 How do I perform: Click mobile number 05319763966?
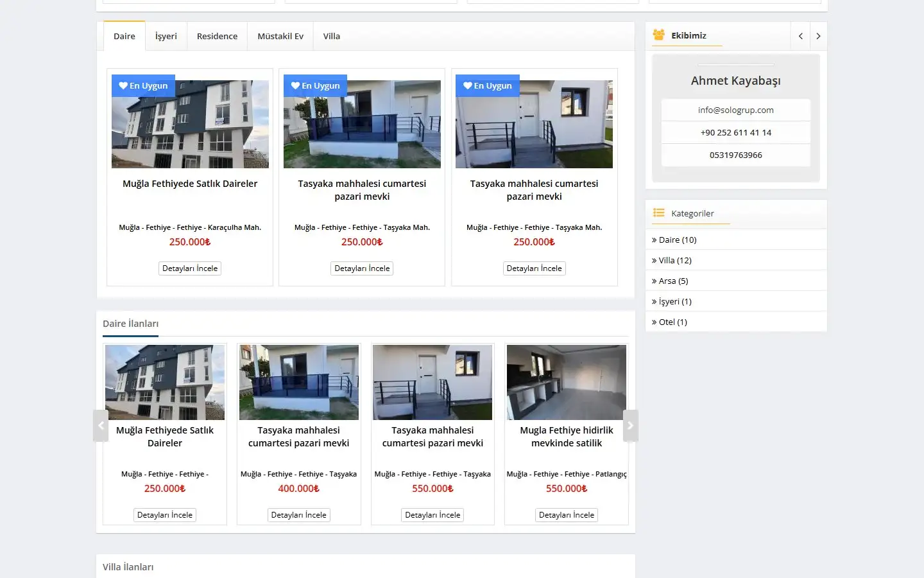(736, 155)
